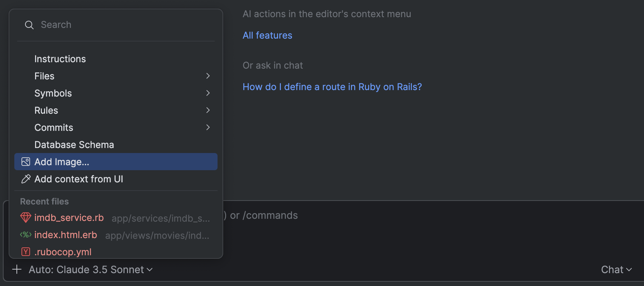Image resolution: width=644 pixels, height=286 pixels.
Task: Open the All features link
Action: (267, 35)
